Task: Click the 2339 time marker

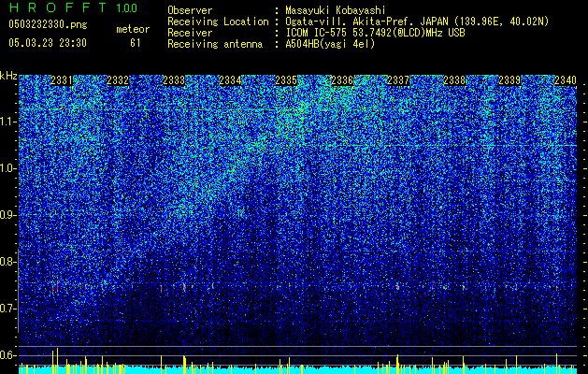Action: click(x=510, y=80)
